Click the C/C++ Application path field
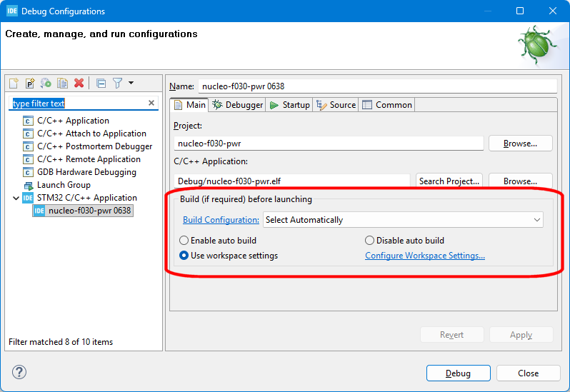 click(x=292, y=181)
